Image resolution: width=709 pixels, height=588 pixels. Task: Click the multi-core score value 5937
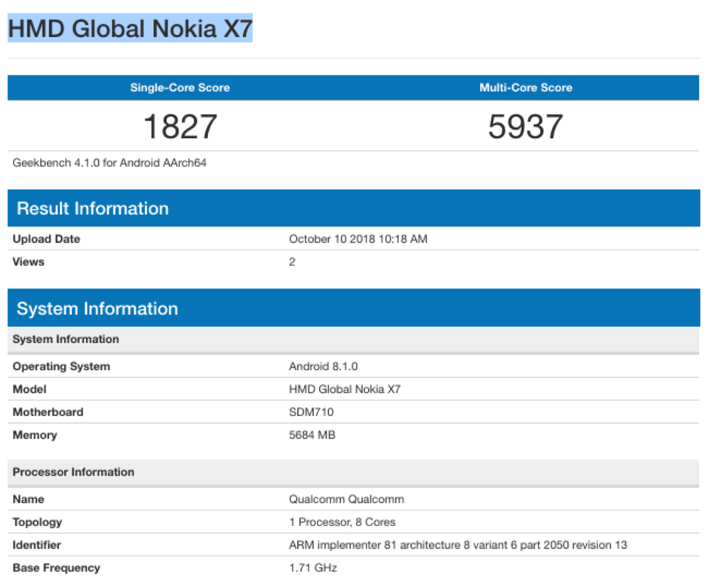pos(526,126)
